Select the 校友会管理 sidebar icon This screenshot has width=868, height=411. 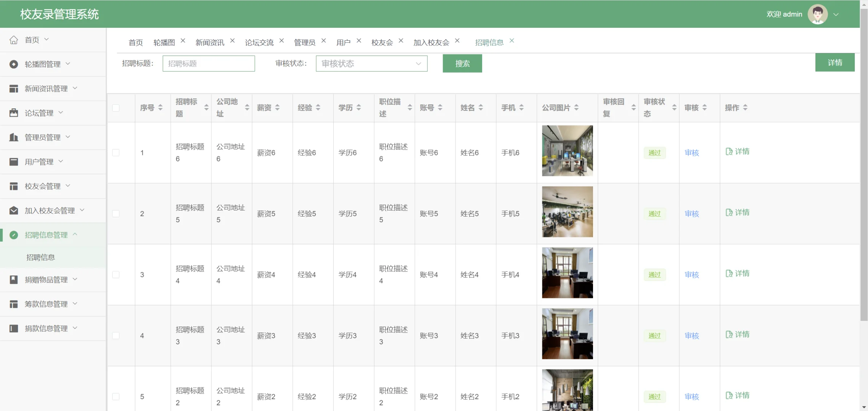coord(14,186)
